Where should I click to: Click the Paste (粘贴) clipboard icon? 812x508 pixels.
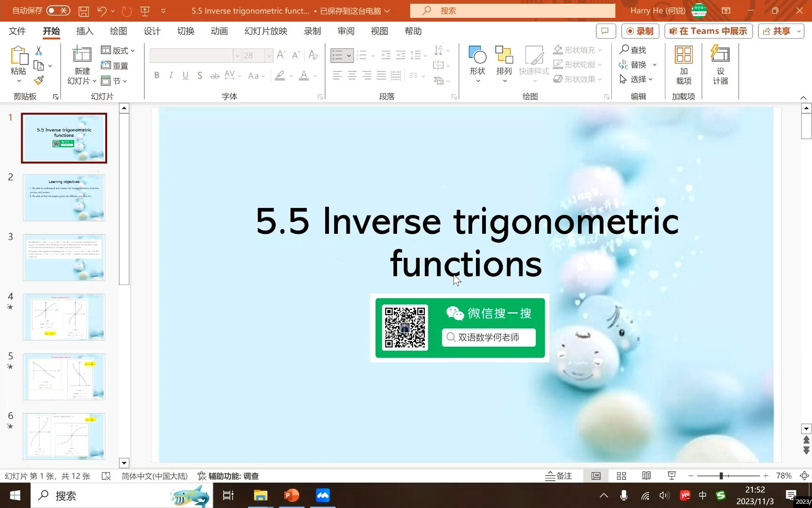coord(18,56)
